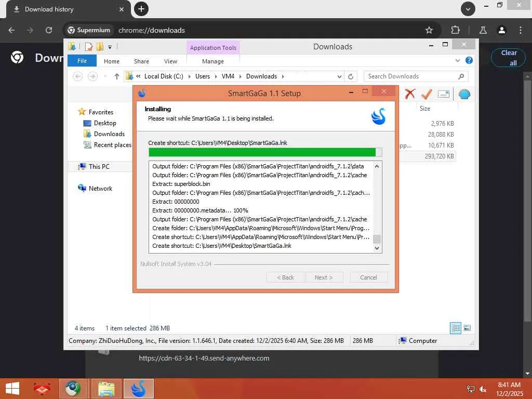Expand the chevron after Downloads in breadcrumb
Screen dimensions: 532x399
283,76
